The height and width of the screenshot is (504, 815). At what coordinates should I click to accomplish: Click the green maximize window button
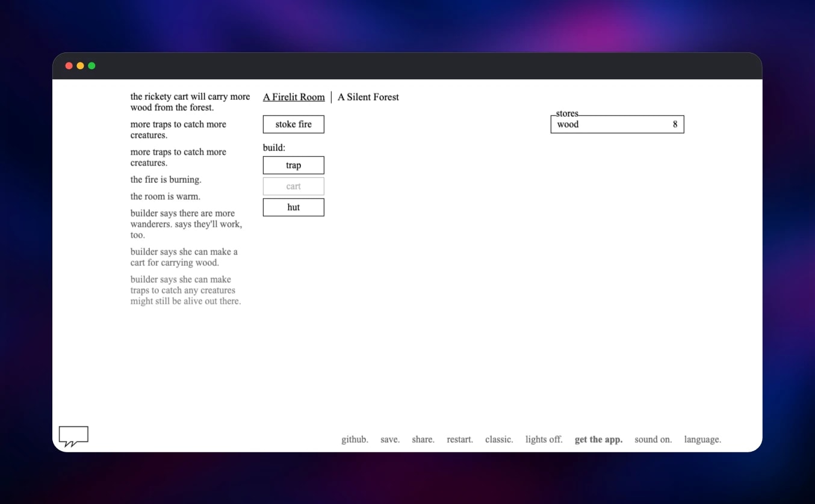click(x=91, y=66)
